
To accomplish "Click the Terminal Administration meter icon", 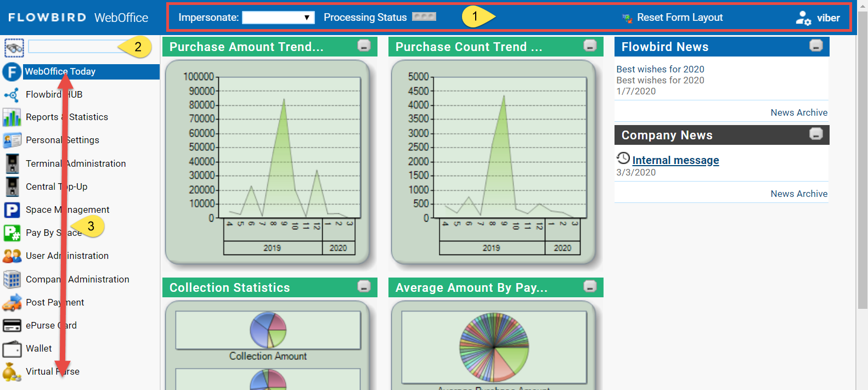I will click(x=12, y=163).
